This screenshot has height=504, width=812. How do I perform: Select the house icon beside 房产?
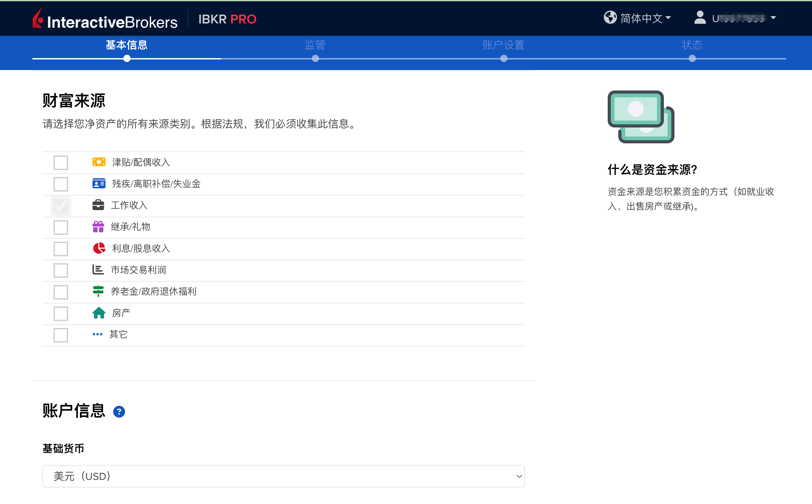[99, 313]
